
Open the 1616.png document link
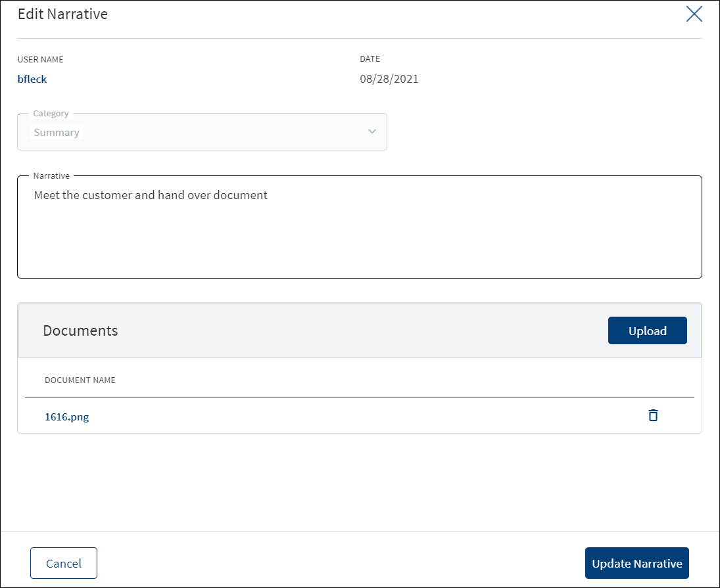coord(67,417)
